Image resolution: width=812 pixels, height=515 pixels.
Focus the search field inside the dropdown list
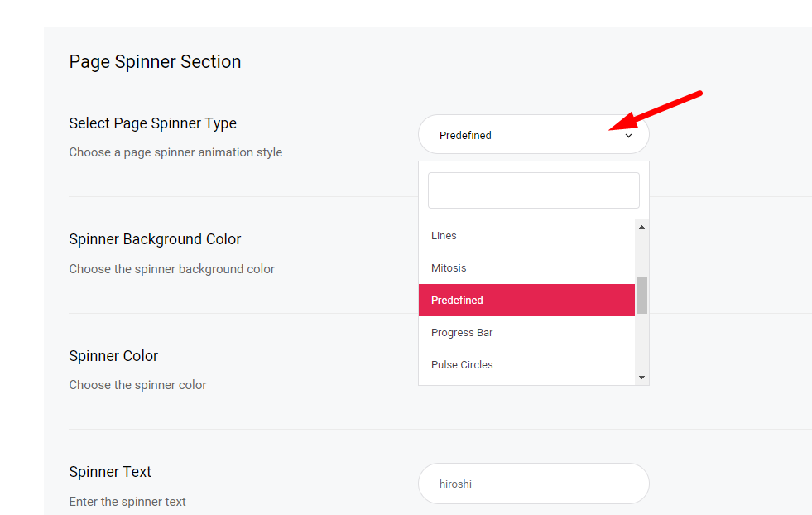point(533,190)
